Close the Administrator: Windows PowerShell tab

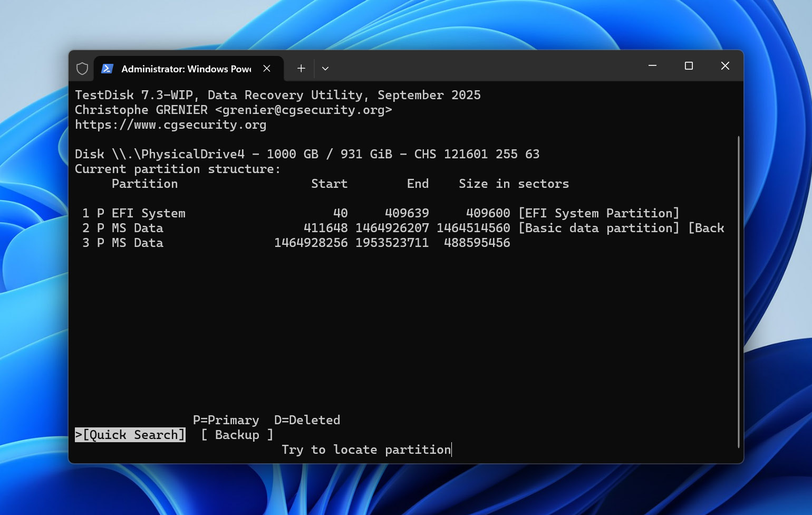tap(267, 69)
